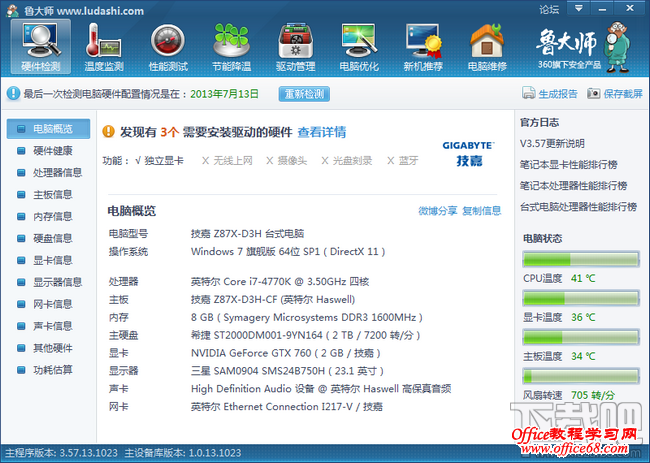Open 笔记本处理器性能排行榜 link
This screenshot has height=463, width=650.
(x=574, y=186)
